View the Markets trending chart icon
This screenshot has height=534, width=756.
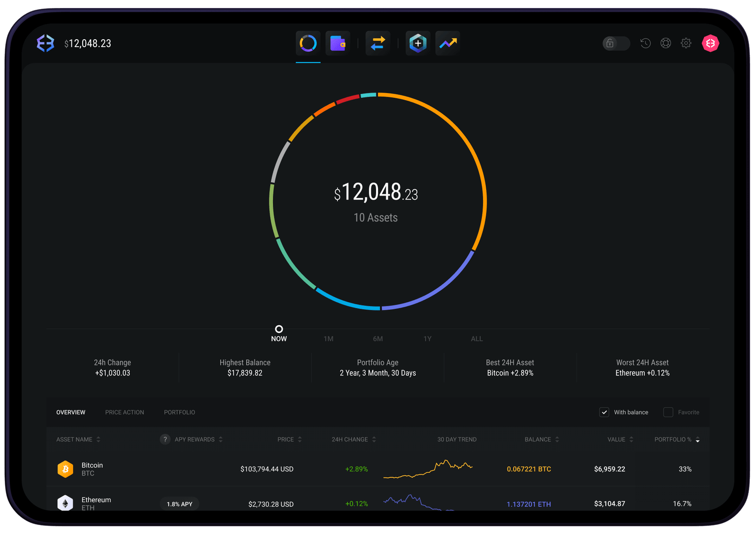(447, 43)
